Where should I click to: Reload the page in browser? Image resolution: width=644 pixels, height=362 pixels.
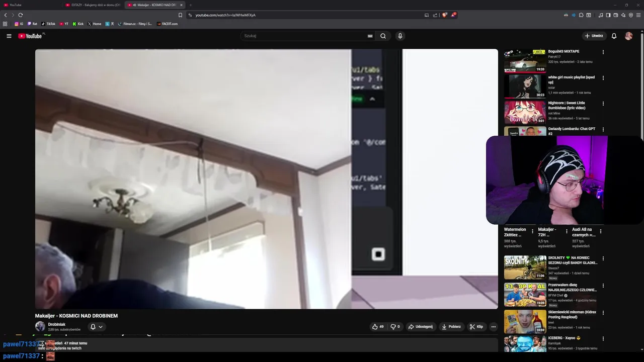21,15
